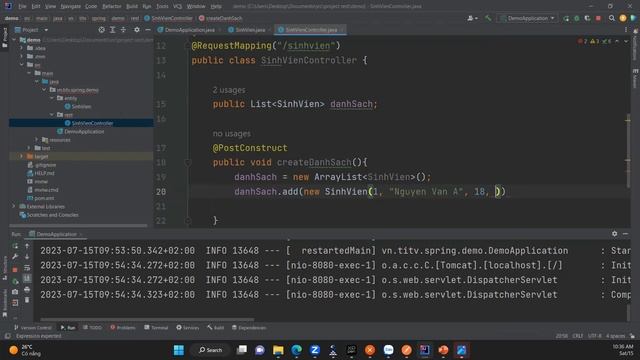Click print icon in Run console
Viewport: 640px width, 360px height.
coord(27,289)
